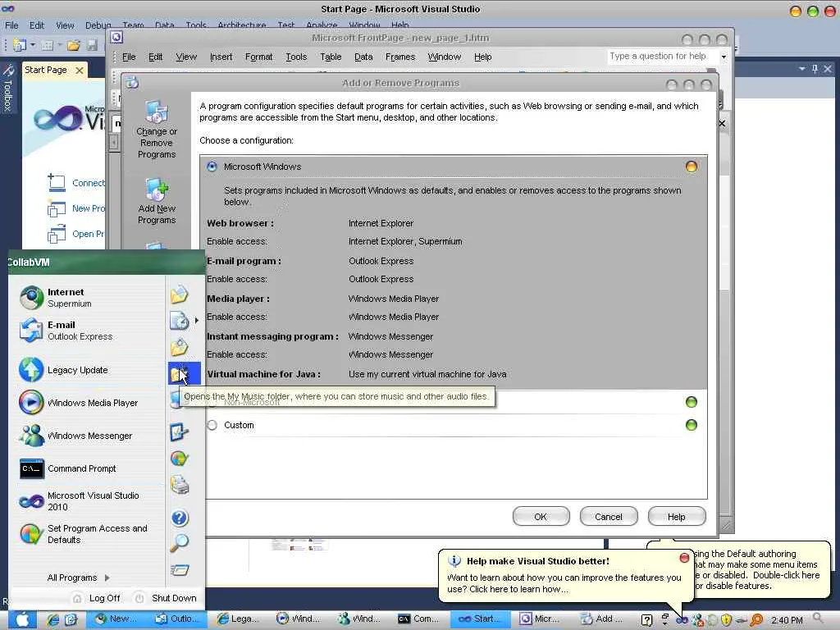Click the Apple-logo Start button on taskbar

[22, 619]
